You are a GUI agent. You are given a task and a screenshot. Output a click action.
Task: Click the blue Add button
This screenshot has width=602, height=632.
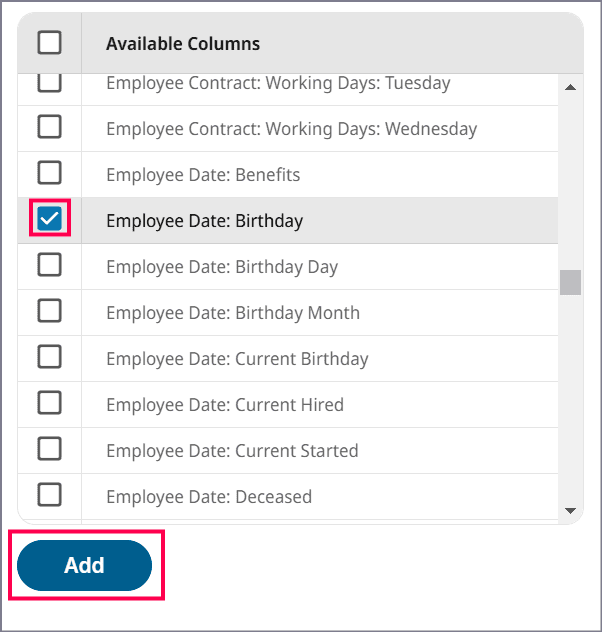coord(84,565)
